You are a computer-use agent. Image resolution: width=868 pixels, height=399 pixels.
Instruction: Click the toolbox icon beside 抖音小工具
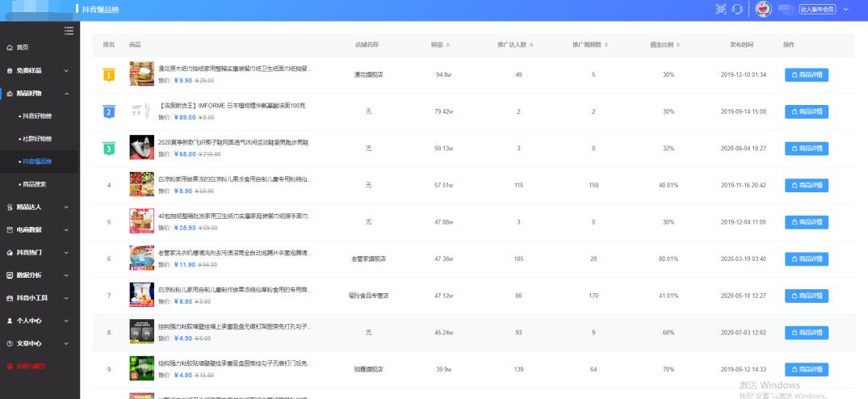tap(10, 298)
